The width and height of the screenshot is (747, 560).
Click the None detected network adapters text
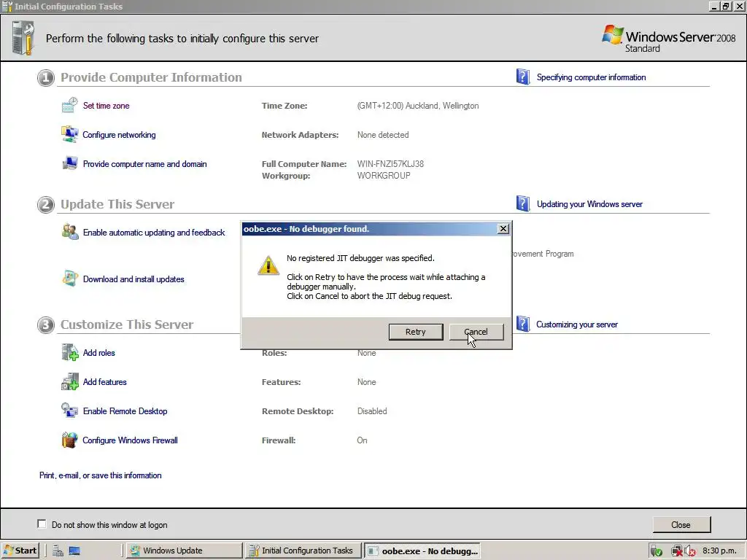383,135
